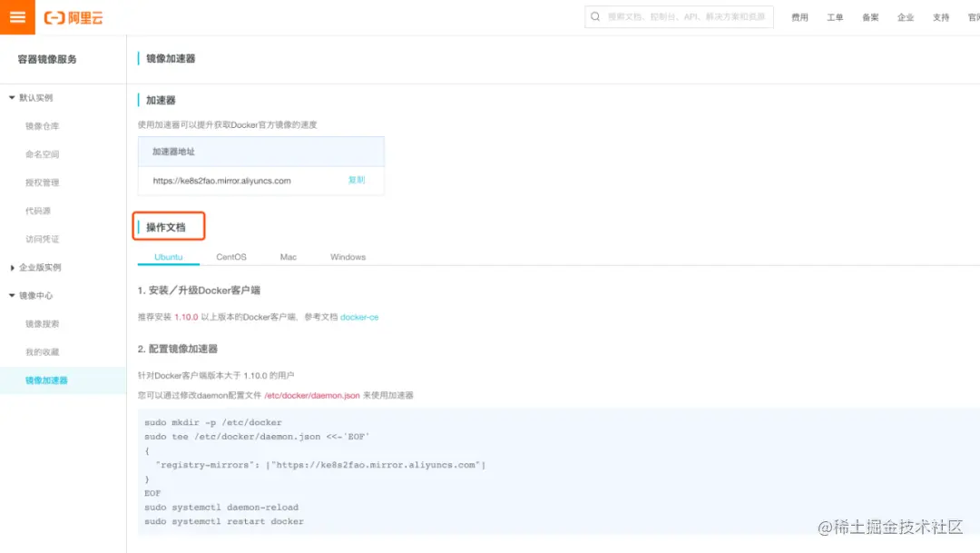Open 备案 in the top navigation
Viewport: 980px width, 553px height.
(870, 17)
